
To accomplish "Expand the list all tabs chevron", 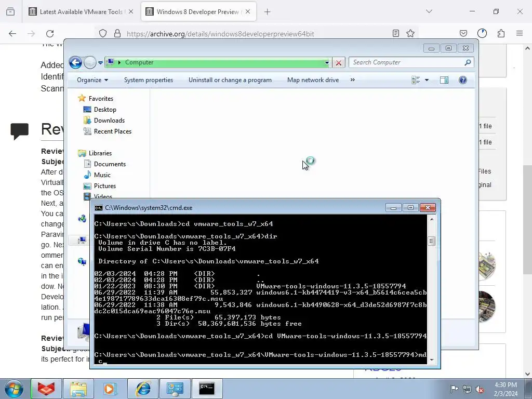I will (x=429, y=11).
